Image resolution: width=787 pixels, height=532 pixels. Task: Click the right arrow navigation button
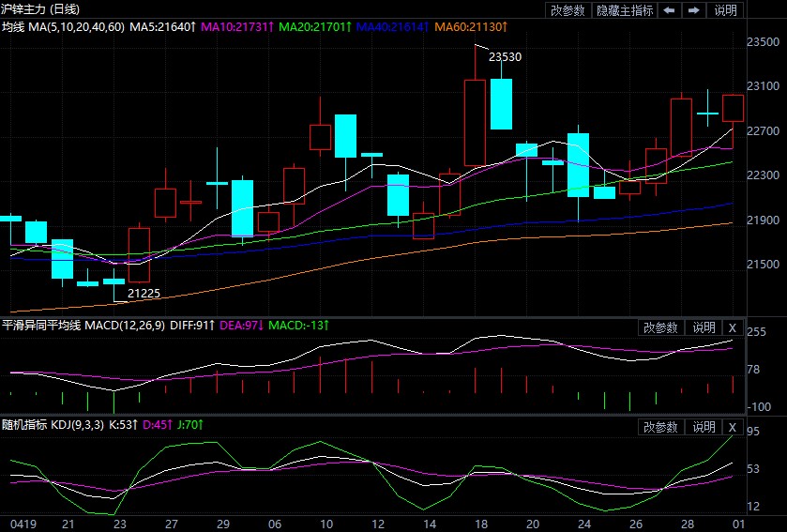(693, 10)
